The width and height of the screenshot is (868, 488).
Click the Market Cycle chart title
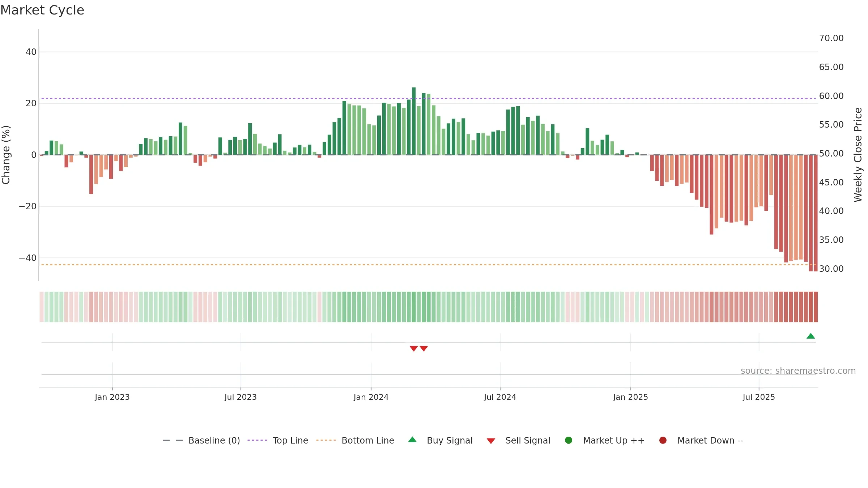(x=42, y=10)
